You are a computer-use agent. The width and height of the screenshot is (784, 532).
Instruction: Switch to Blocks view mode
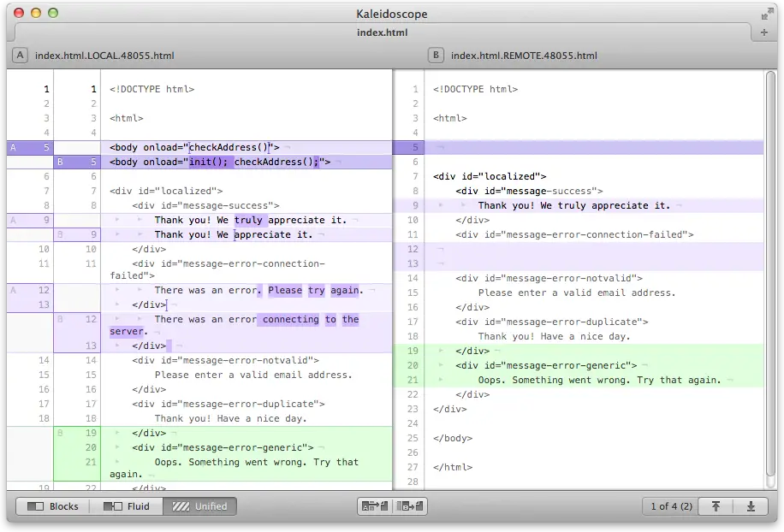click(52, 506)
